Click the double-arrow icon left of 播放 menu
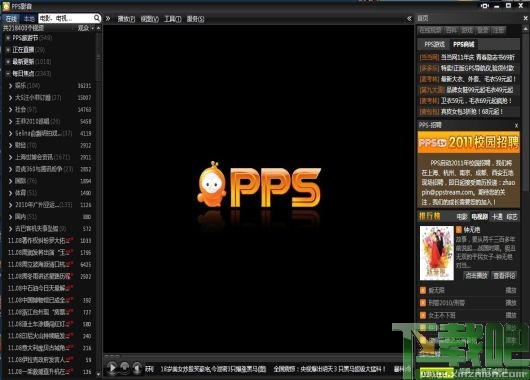Image resolution: width=530 pixels, height=380 pixels. [108, 19]
